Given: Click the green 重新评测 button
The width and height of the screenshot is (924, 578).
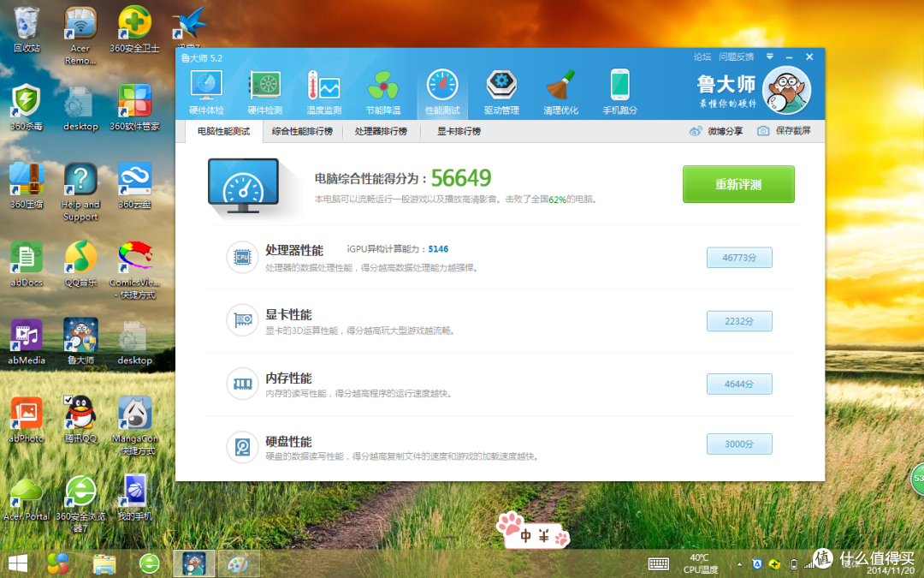Looking at the screenshot, I should tap(738, 184).
